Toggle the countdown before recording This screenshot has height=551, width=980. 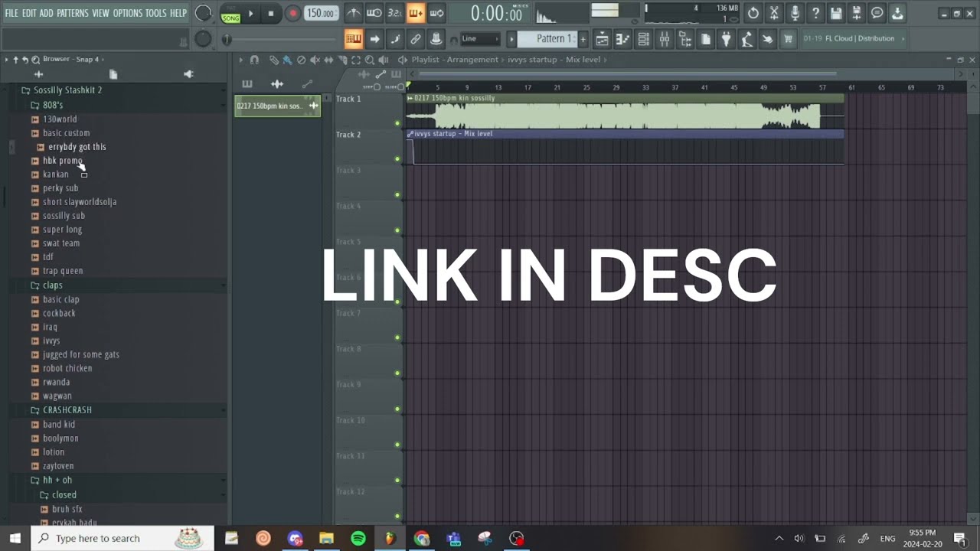pyautogui.click(x=395, y=13)
